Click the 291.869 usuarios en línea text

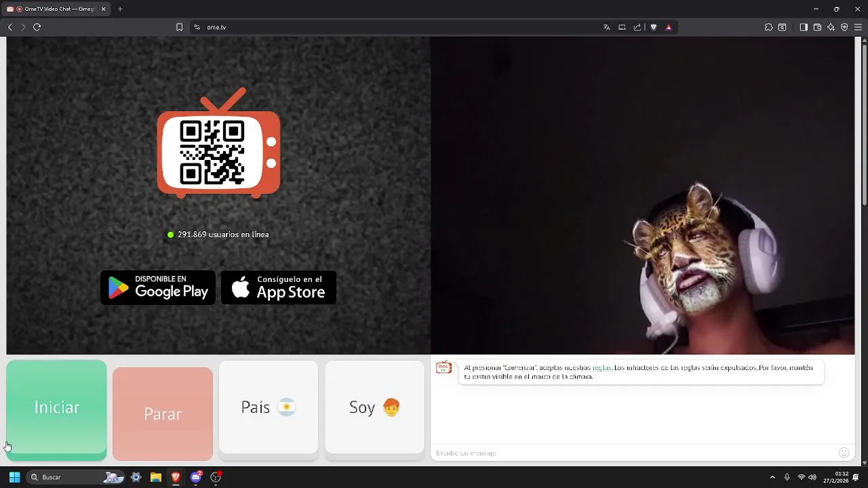pos(223,235)
